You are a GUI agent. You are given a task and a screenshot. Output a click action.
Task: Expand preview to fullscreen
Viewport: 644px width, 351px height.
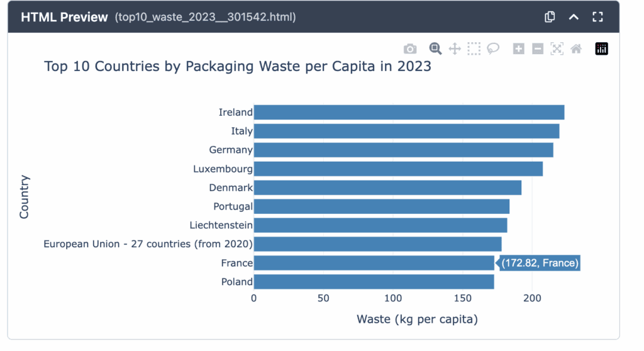click(x=597, y=17)
